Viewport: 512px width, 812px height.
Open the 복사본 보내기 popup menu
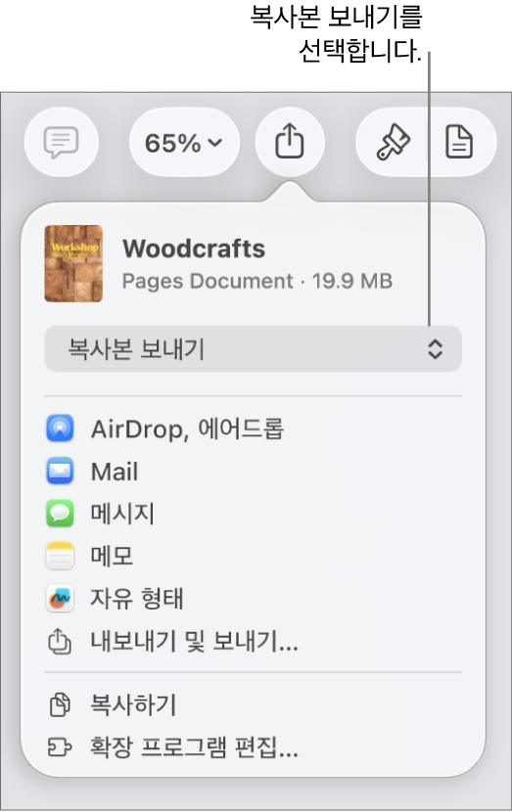pyautogui.click(x=253, y=348)
